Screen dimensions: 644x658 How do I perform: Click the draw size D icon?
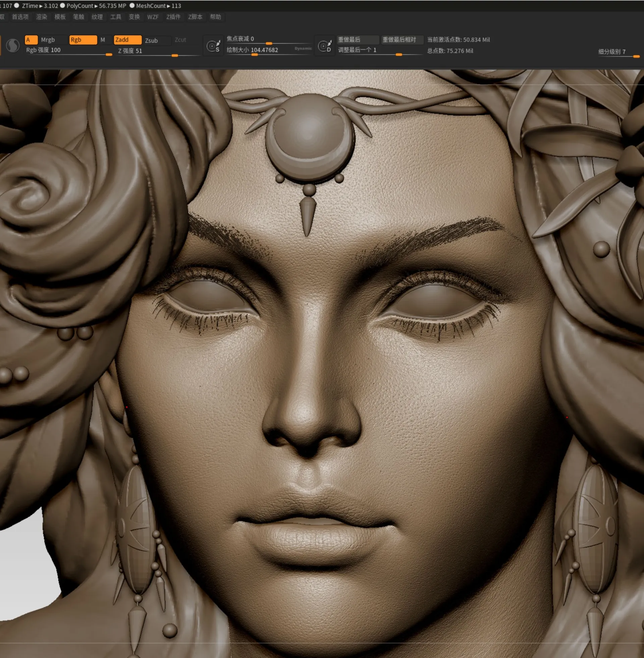tap(325, 46)
